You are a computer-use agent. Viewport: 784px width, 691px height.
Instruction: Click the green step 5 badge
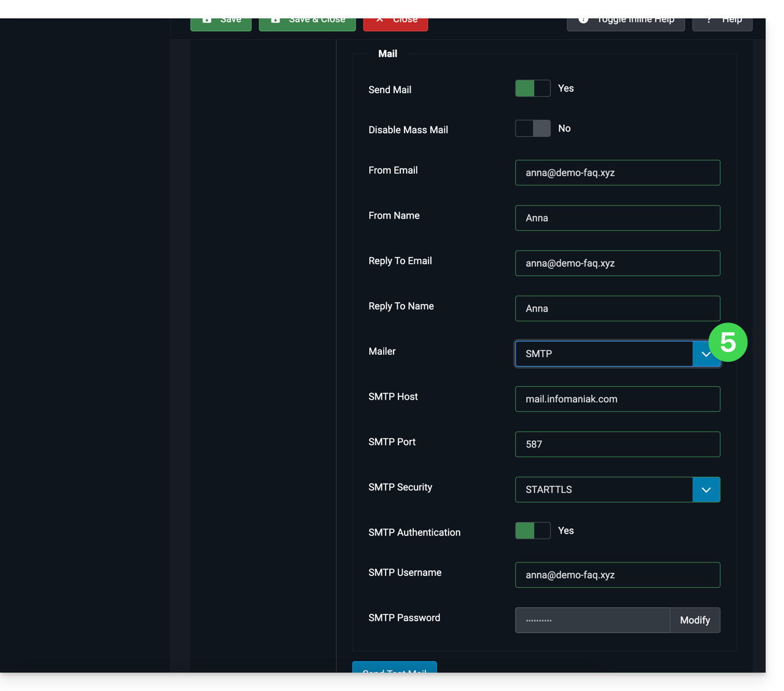pos(728,342)
